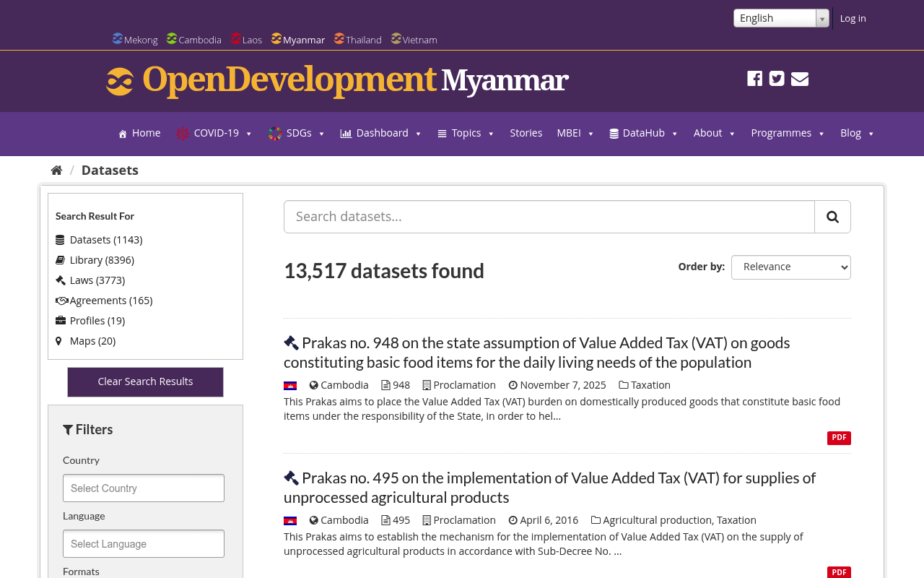Open PDF badge for Prakas no. 495
The height and width of the screenshot is (578, 924).
[839, 572]
